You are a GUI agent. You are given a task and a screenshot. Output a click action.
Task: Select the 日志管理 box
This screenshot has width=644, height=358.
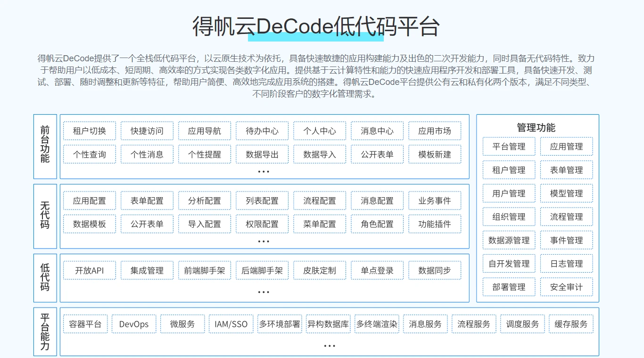pyautogui.click(x=567, y=263)
